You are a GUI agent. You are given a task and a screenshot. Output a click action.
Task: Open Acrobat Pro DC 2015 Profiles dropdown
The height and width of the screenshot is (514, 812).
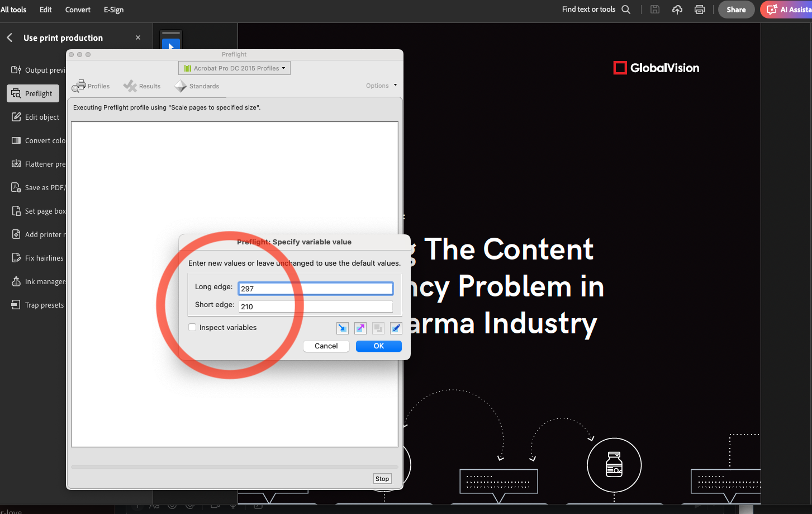[x=235, y=68]
